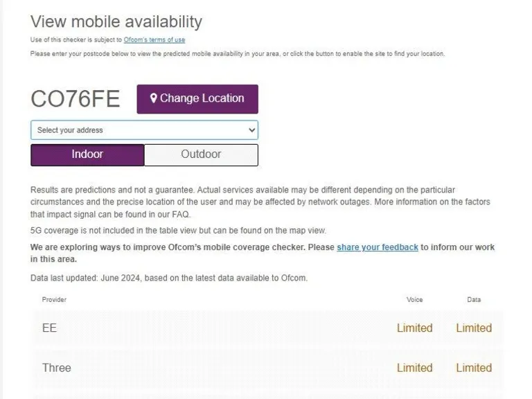Click Three's Limited voice status
The image size is (532, 399).
(x=414, y=368)
